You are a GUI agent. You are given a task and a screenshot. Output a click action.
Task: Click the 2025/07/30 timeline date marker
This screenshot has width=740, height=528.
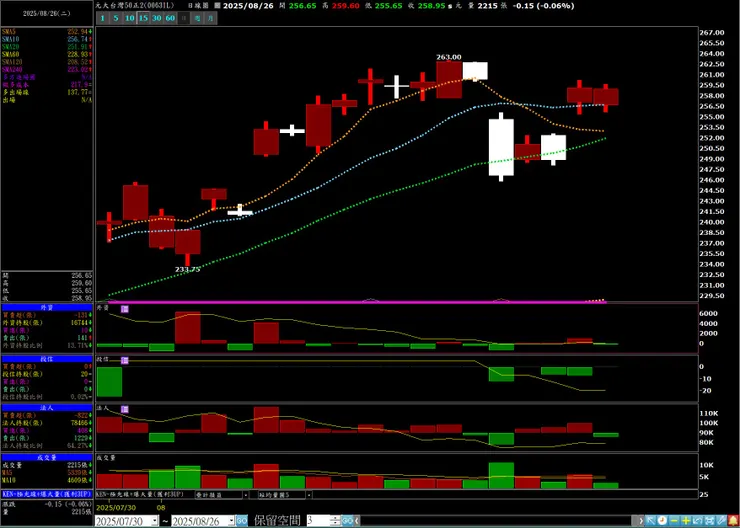pos(116,508)
